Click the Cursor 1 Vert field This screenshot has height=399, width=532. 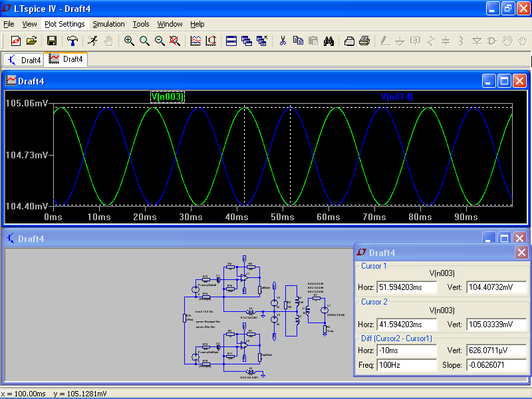coord(496,287)
